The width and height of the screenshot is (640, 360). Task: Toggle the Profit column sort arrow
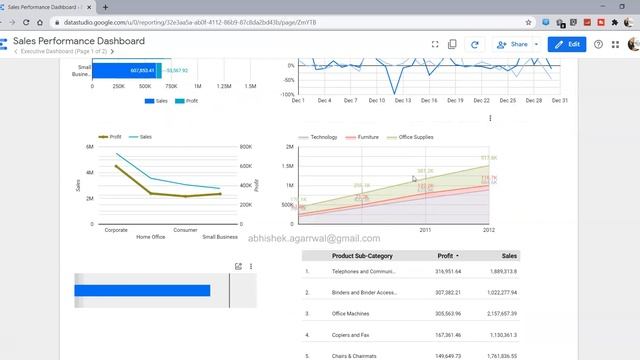tap(457, 256)
